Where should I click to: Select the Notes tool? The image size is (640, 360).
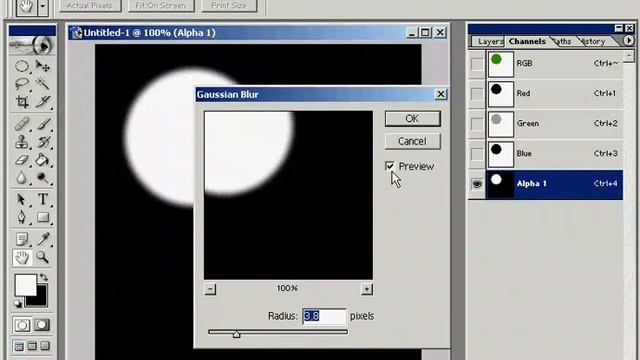click(x=22, y=239)
